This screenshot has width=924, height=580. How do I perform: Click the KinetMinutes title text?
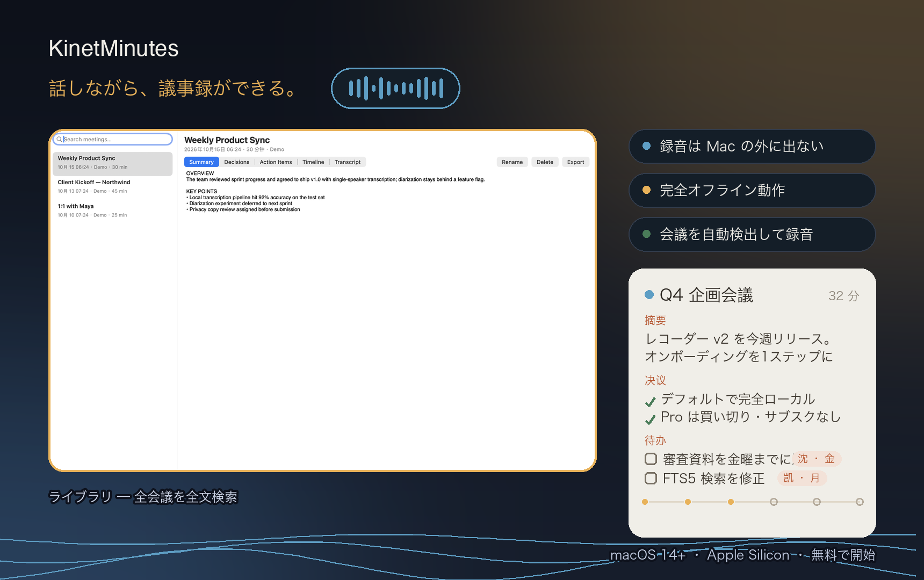pyautogui.click(x=113, y=48)
